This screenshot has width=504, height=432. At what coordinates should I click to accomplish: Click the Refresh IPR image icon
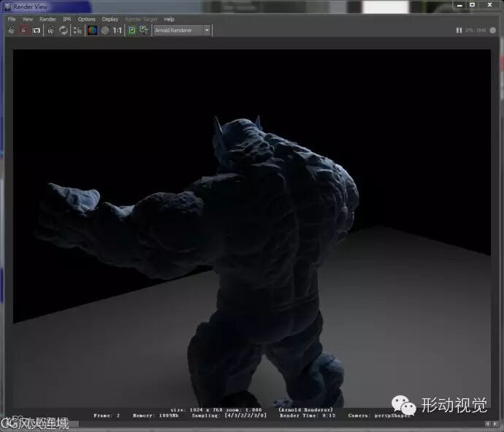pyautogui.click(x=64, y=31)
